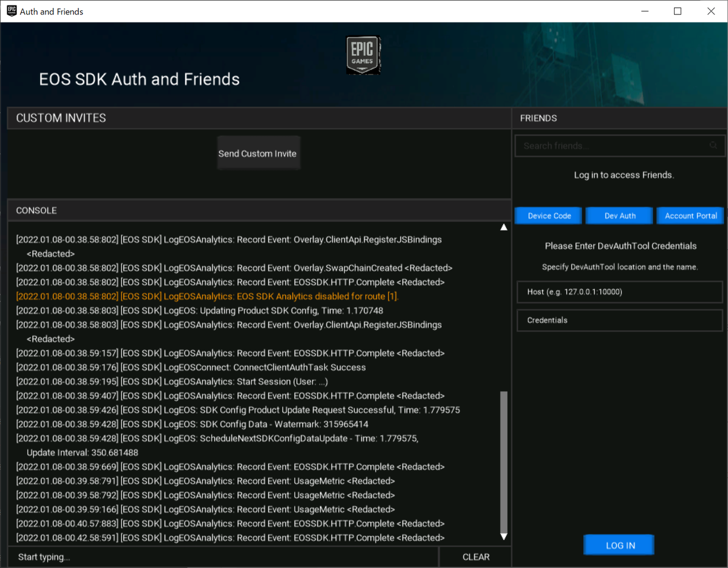The image size is (728, 568).
Task: Click the EOS SDK Auth and Friends title
Action: [x=140, y=79]
